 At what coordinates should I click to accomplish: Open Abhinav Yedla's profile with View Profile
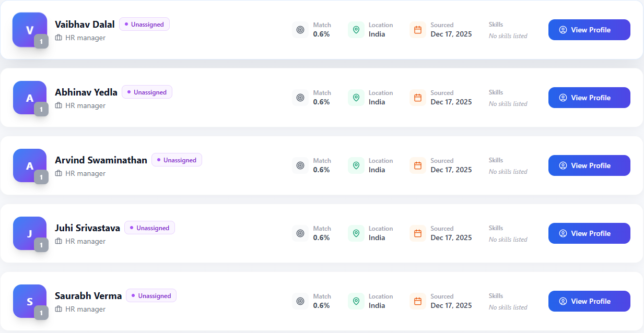click(589, 98)
